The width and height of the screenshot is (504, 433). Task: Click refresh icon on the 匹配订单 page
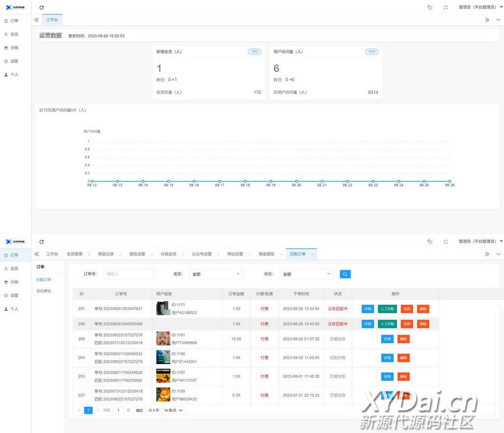[41, 242]
